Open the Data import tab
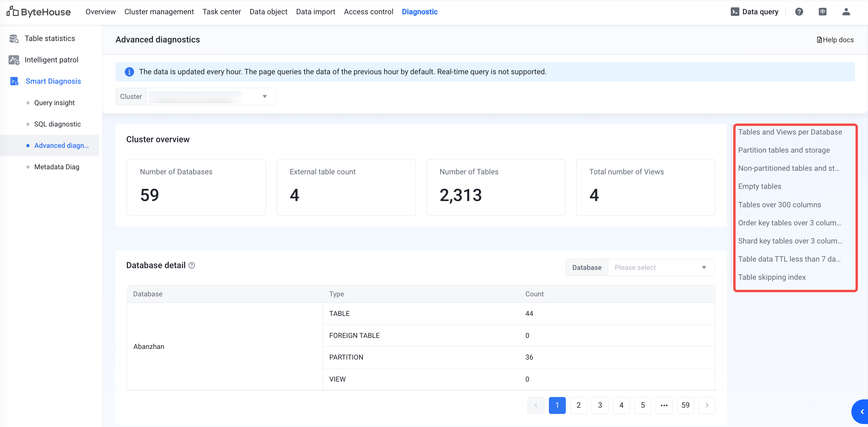The height and width of the screenshot is (427, 868). (315, 12)
